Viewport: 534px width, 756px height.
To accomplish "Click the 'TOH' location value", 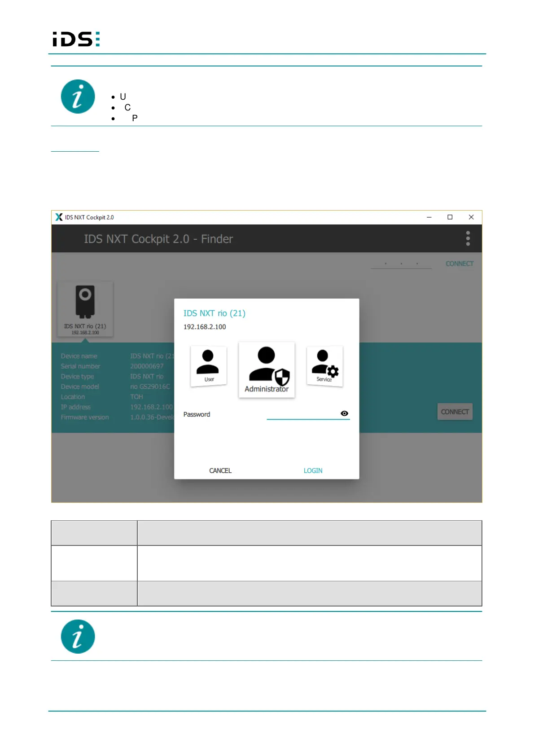I will point(137,397).
